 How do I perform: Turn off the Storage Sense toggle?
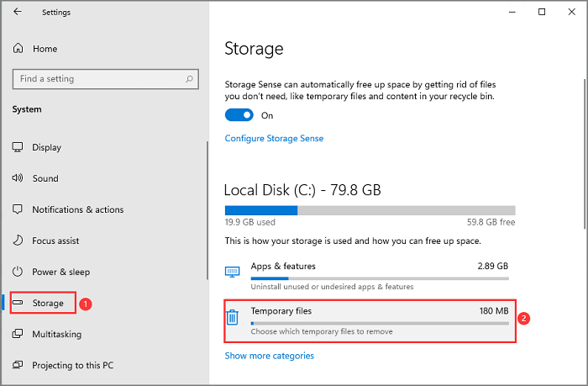[239, 115]
